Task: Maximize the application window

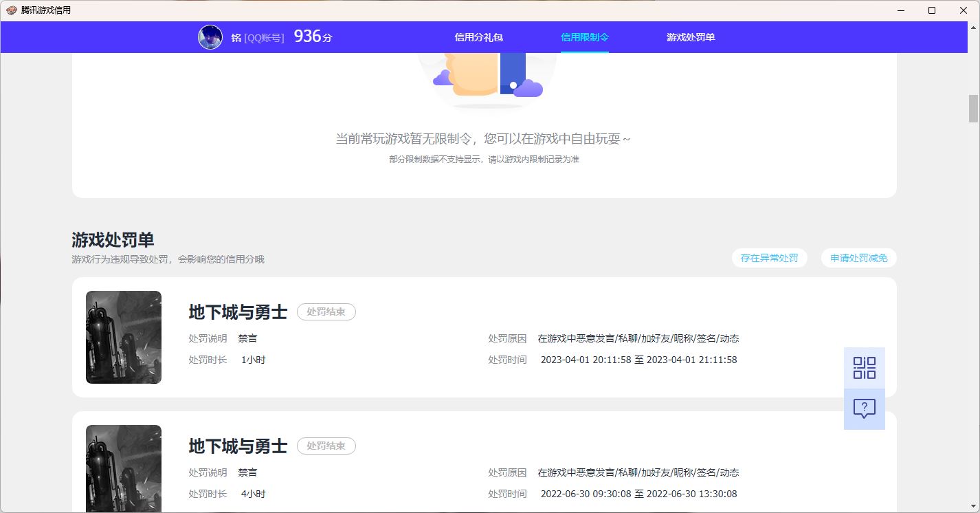Action: (932, 10)
